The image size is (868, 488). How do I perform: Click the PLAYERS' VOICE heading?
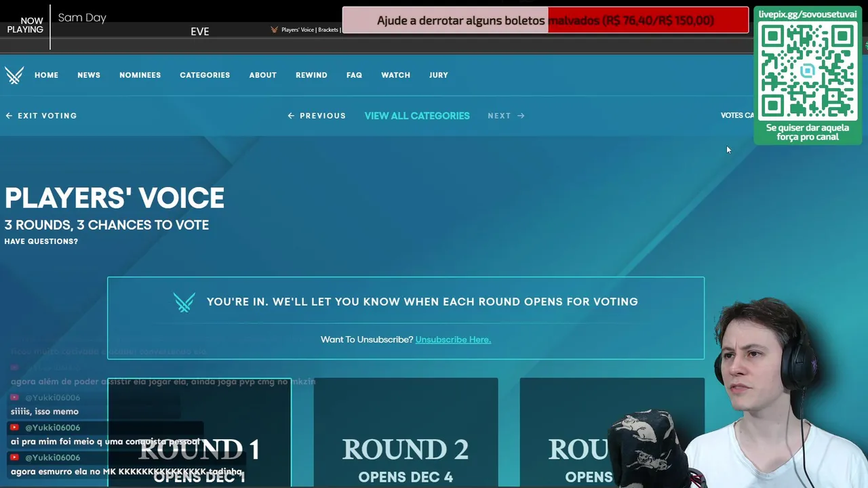click(115, 198)
